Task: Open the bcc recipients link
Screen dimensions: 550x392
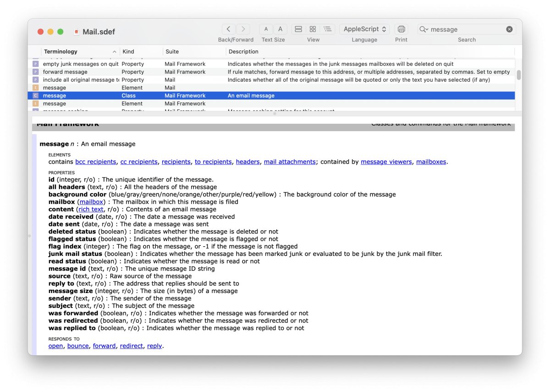Action: 95,162
